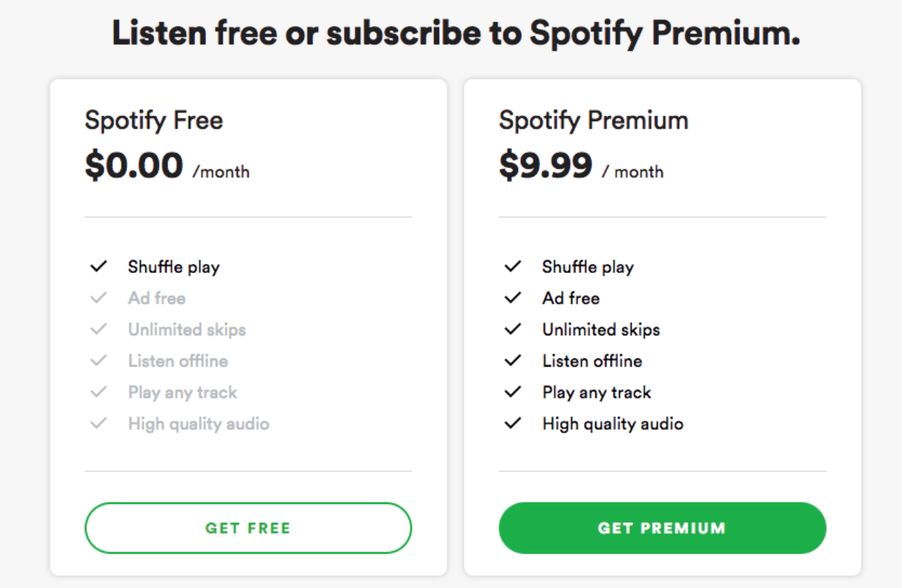Click the Play any track checkmark under Premium
Viewport: 902px width, 588px height.
point(513,392)
